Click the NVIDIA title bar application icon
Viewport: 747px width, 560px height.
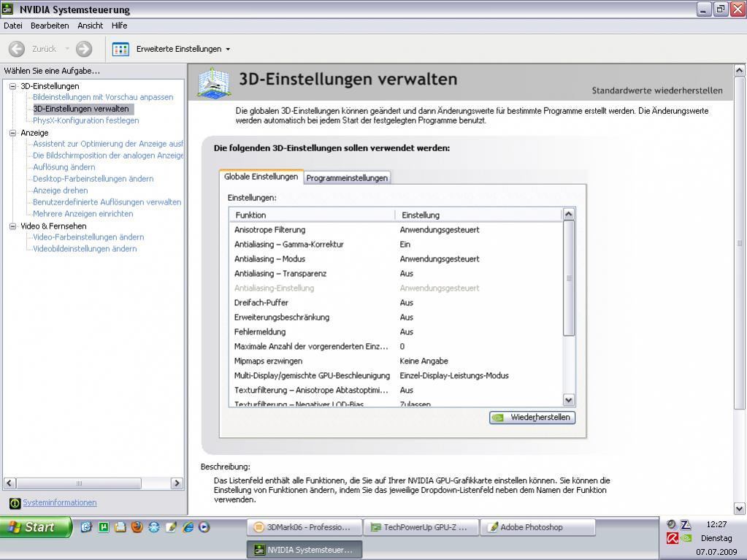pyautogui.click(x=7, y=9)
